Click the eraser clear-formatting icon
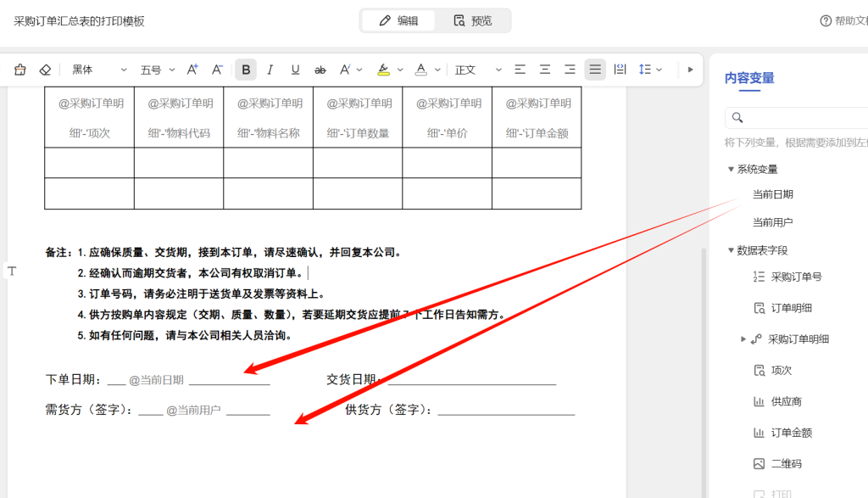The image size is (868, 498). 46,70
